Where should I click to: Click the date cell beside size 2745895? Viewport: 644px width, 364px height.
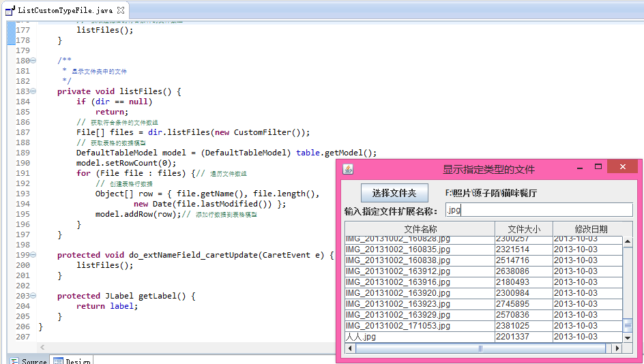coord(588,304)
